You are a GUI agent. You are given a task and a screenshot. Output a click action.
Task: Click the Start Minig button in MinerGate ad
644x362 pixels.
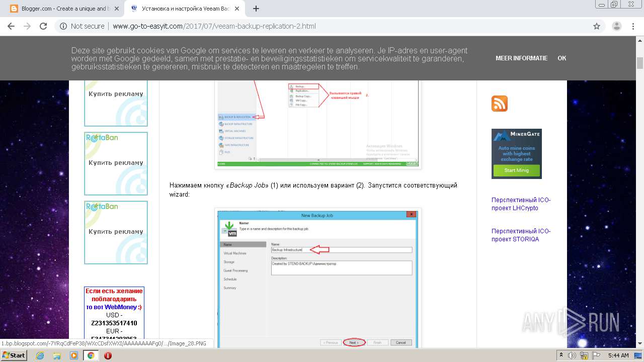coord(516,170)
